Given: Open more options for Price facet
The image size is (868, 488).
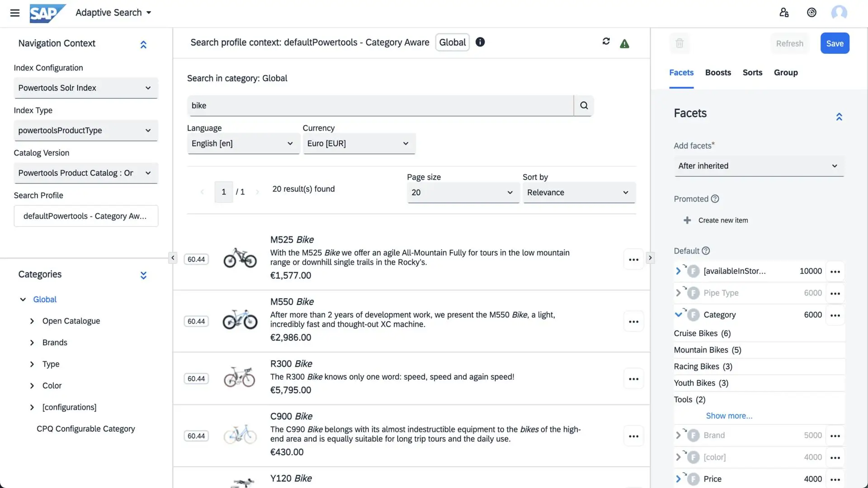Looking at the screenshot, I should click(835, 479).
